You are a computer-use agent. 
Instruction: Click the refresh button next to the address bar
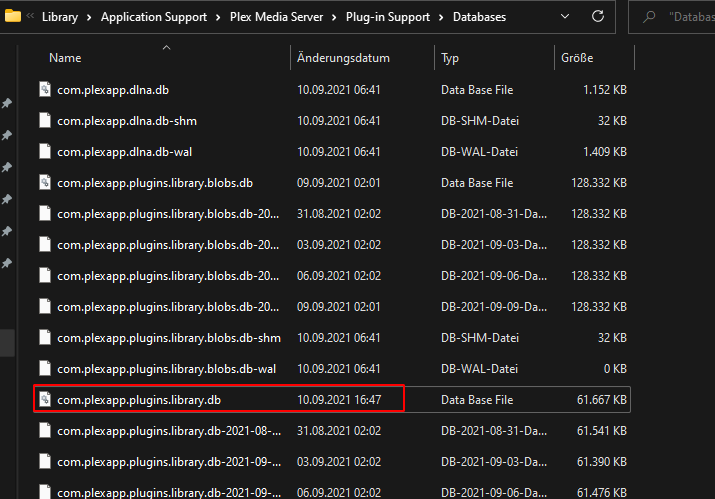(x=598, y=16)
